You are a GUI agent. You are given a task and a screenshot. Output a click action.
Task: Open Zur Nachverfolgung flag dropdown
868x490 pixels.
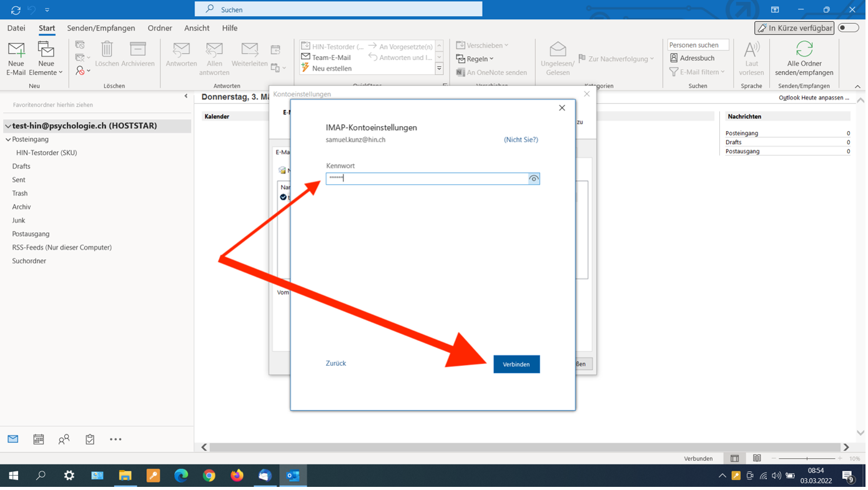click(616, 59)
